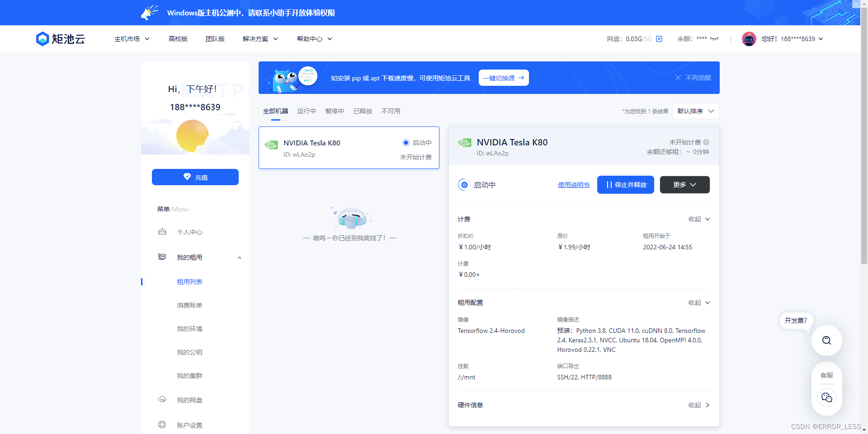
Task: Switch to the 全部机器 tab
Action: [276, 111]
